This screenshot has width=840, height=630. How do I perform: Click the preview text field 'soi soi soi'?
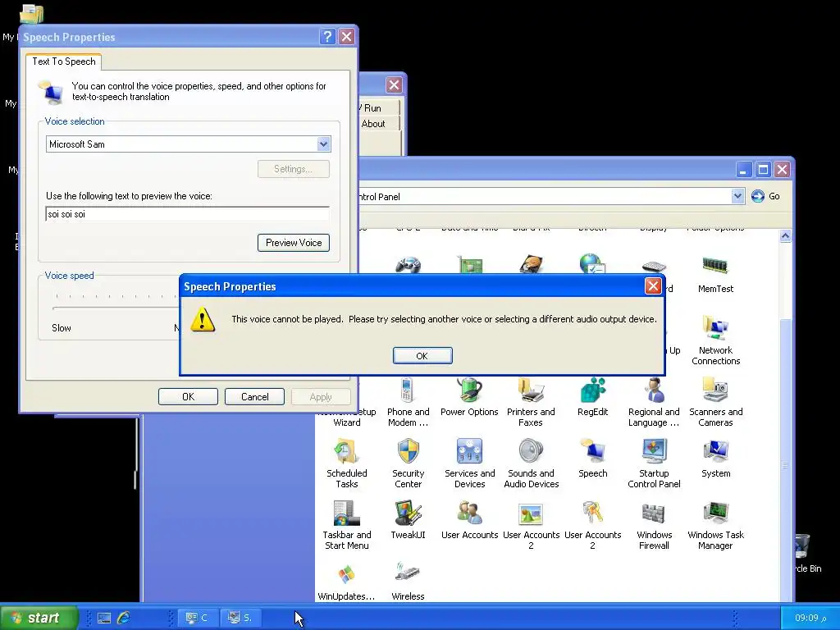click(188, 214)
